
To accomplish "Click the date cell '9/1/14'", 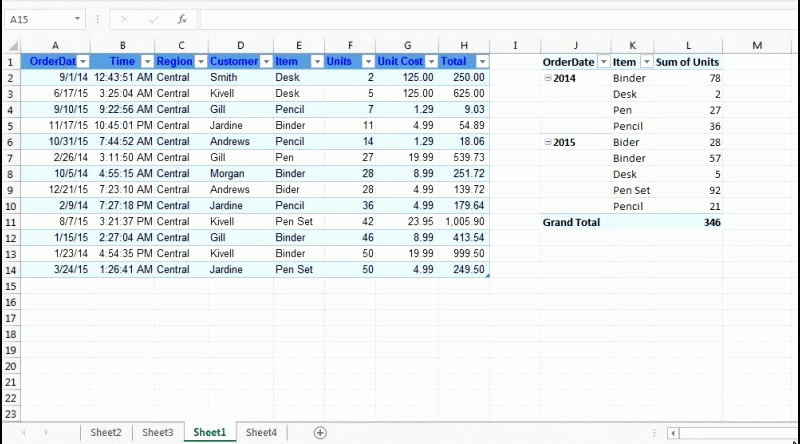I will (x=56, y=78).
